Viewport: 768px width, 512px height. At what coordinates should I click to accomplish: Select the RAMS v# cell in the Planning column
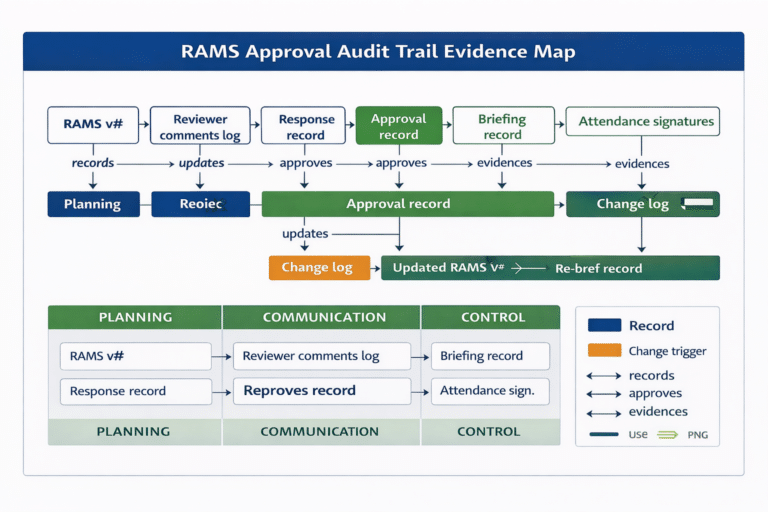pos(136,356)
